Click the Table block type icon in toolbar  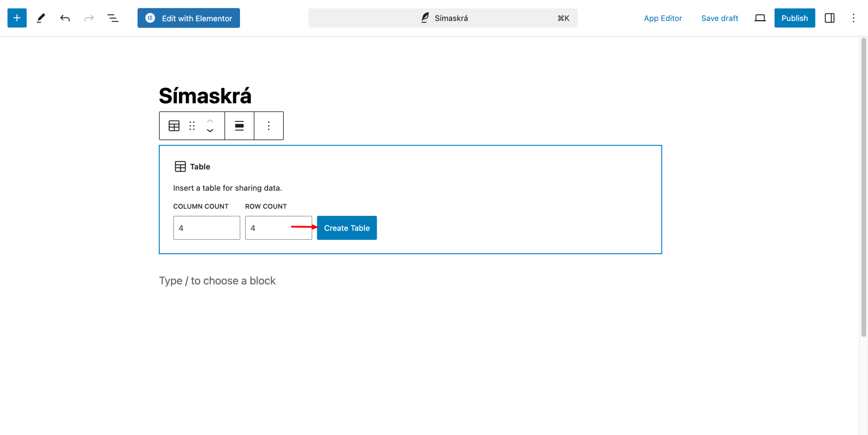[174, 126]
